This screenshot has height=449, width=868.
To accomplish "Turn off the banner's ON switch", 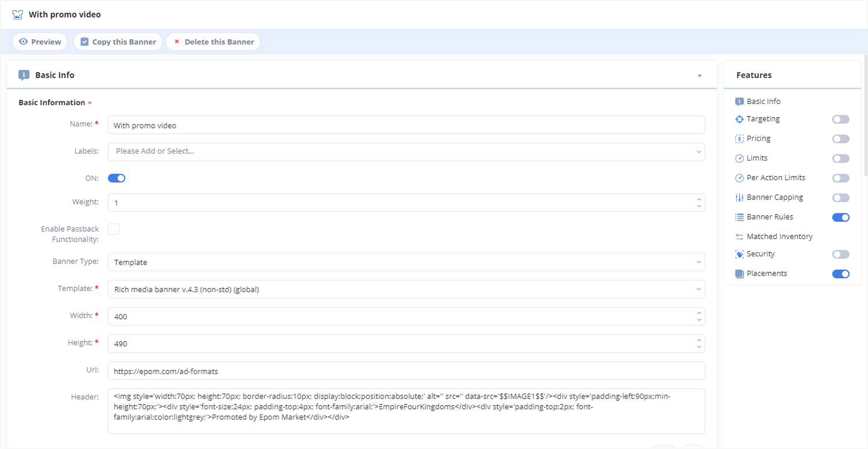I will coord(117,178).
